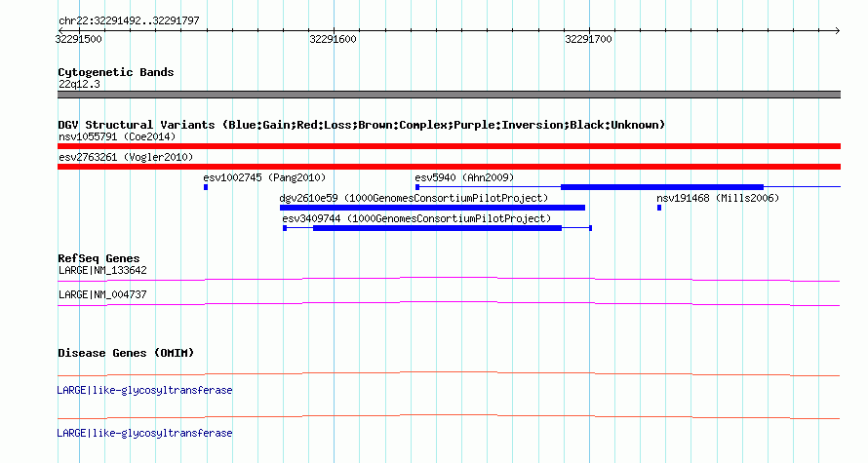Click the nsv1055791 (Coe2014) variant label

point(117,136)
